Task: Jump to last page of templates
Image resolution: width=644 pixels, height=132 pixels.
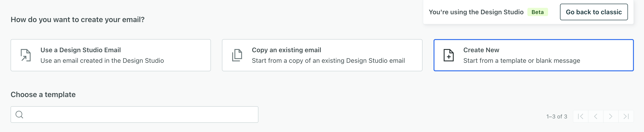Action: point(626,116)
